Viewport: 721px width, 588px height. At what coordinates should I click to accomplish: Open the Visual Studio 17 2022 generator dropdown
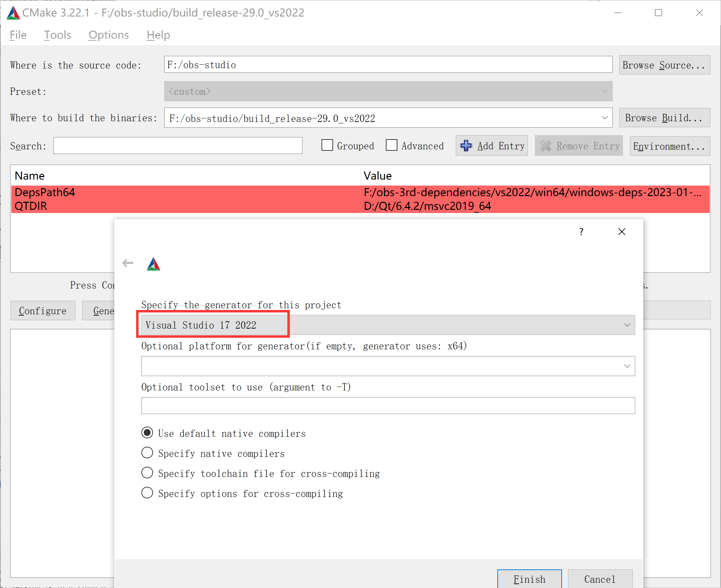[627, 325]
